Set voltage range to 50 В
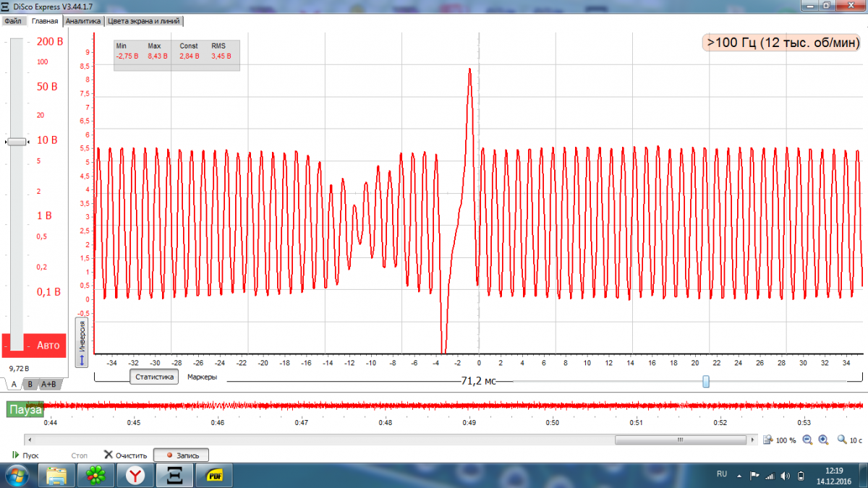 (47, 87)
